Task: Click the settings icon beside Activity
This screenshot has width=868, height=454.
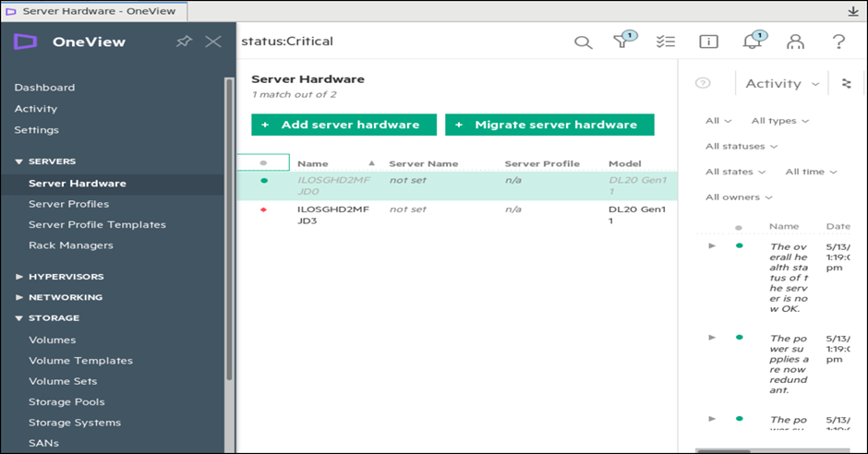Action: pos(847,83)
